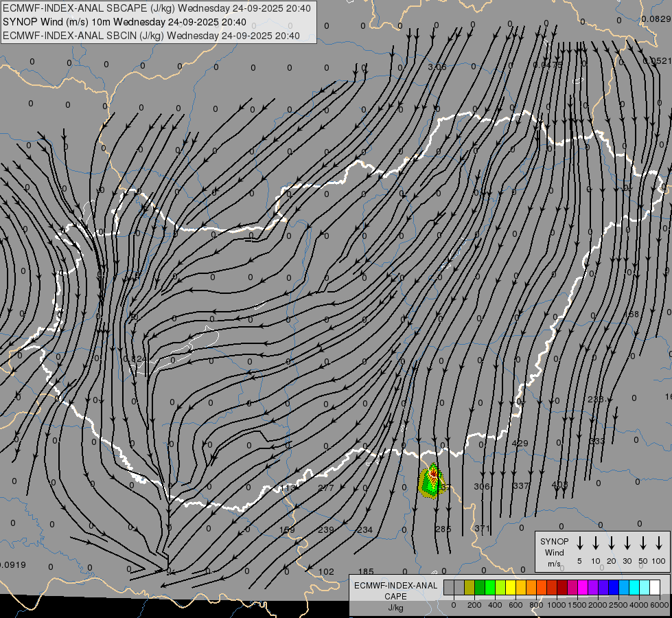Image resolution: width=672 pixels, height=618 pixels.
Task: Click the 159 value on the map
Action: point(287,529)
